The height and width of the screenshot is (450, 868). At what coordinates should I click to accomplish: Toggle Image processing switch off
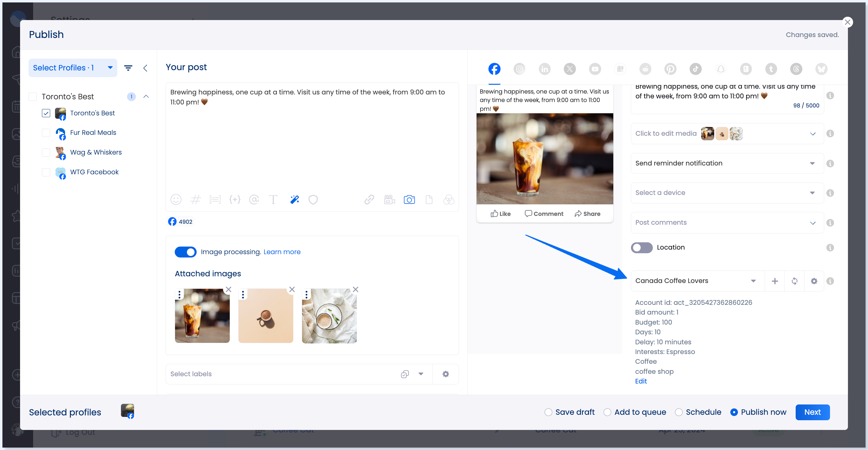[185, 252]
